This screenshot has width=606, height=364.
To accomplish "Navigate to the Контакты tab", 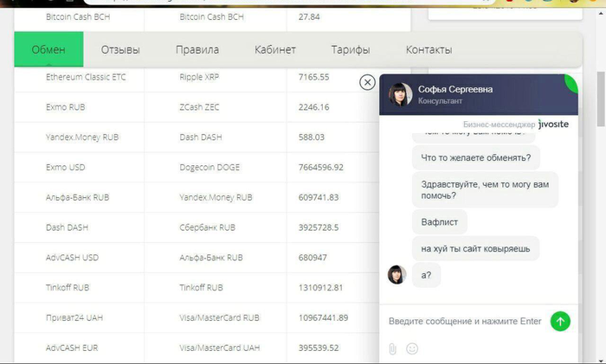I will 429,49.
